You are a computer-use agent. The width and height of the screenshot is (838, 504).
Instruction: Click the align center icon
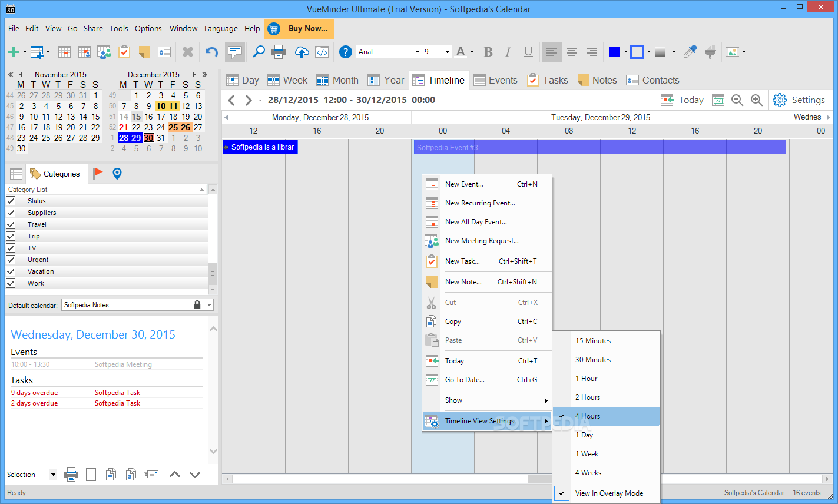coord(572,52)
